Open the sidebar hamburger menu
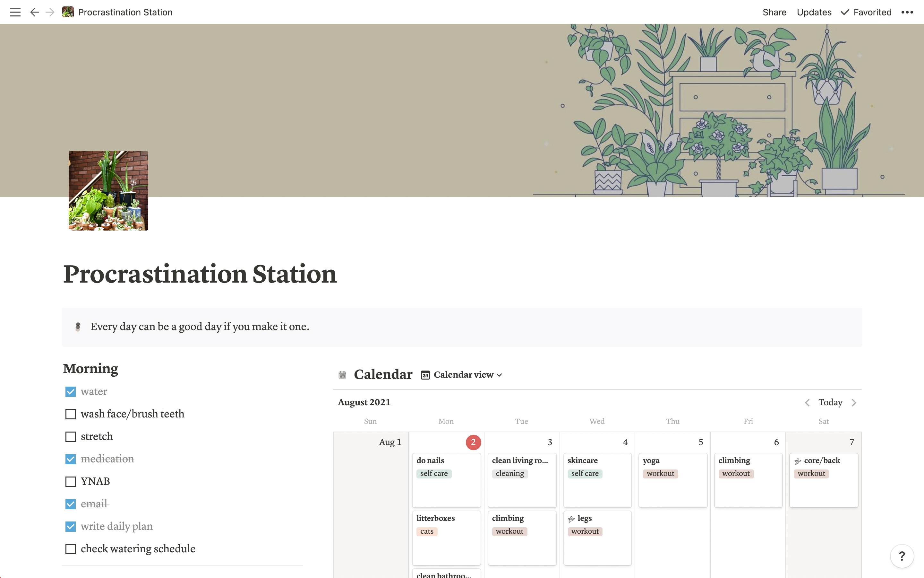This screenshot has width=924, height=578. (15, 12)
